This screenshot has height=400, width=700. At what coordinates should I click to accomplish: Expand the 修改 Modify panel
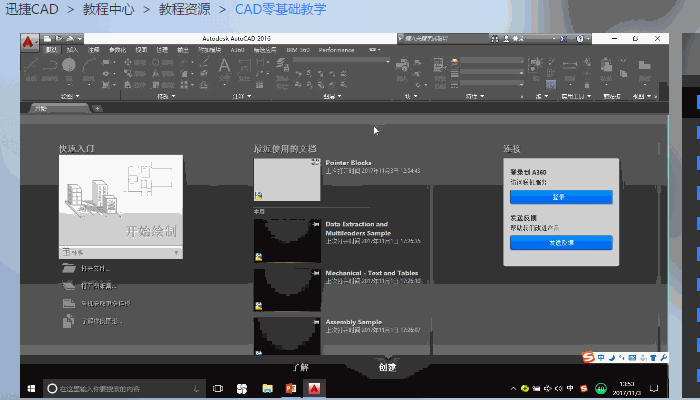(x=166, y=96)
